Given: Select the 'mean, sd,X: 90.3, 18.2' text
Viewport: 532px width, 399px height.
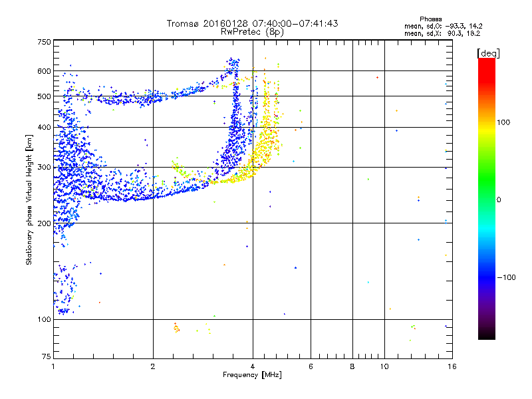Looking at the screenshot, I should tap(442, 33).
